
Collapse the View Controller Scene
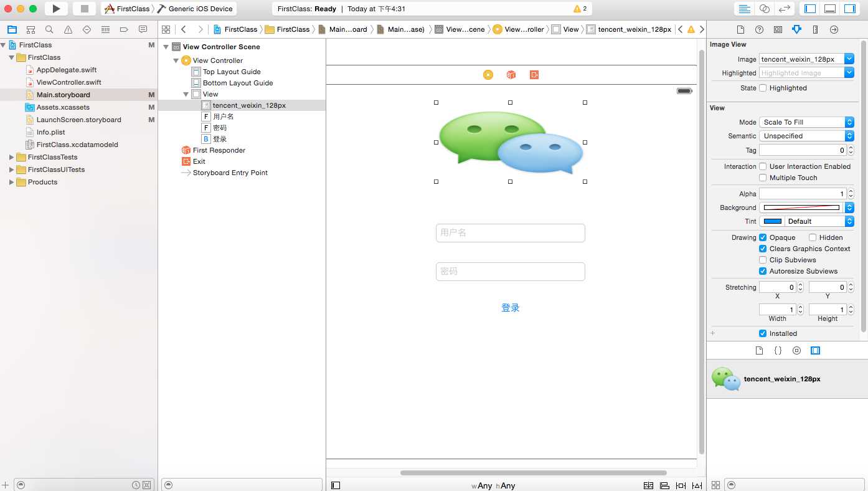pyautogui.click(x=166, y=47)
